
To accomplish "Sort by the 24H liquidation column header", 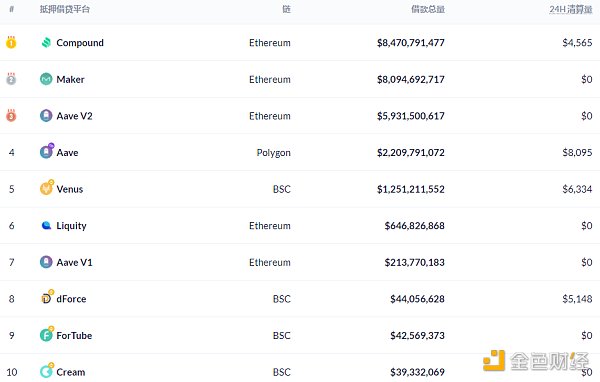I will (x=571, y=9).
